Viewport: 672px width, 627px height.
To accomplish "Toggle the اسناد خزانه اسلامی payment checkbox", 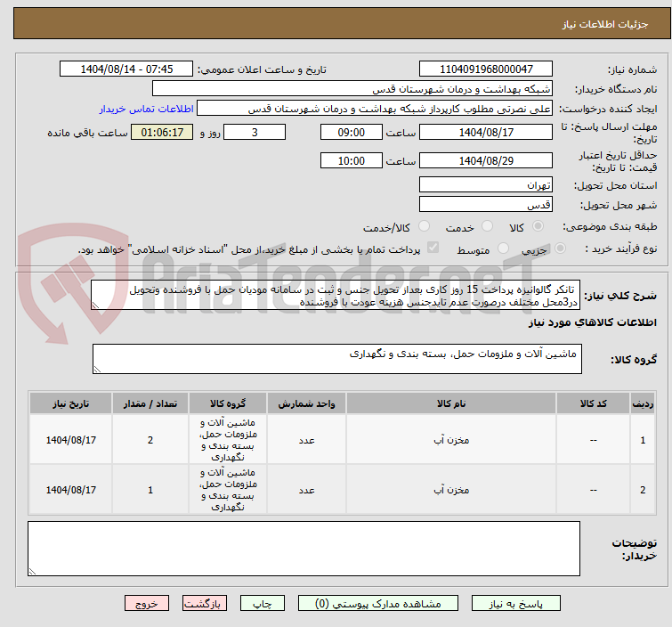I will [433, 248].
